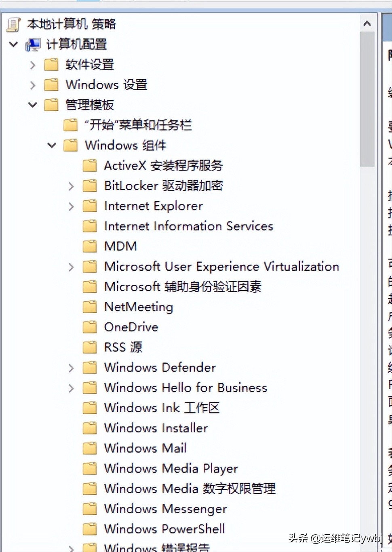Expand the 软件设置 node
Viewport: 392px width, 552px height.
point(33,65)
